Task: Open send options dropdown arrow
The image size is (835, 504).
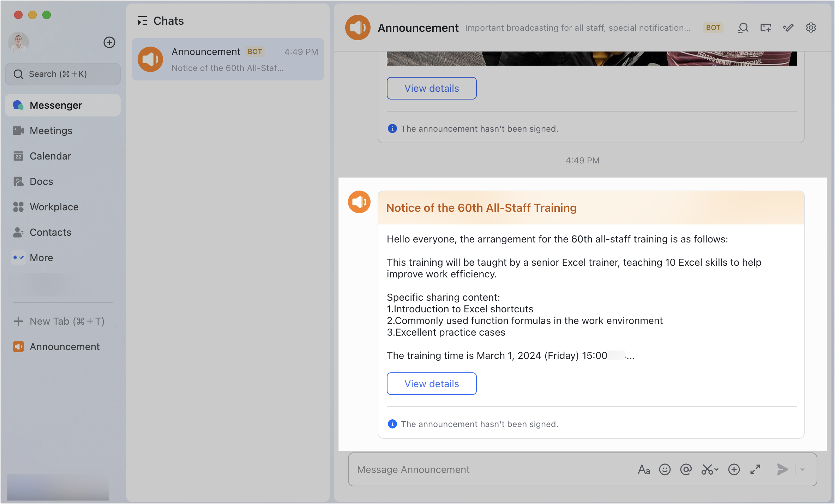Action: click(x=803, y=469)
